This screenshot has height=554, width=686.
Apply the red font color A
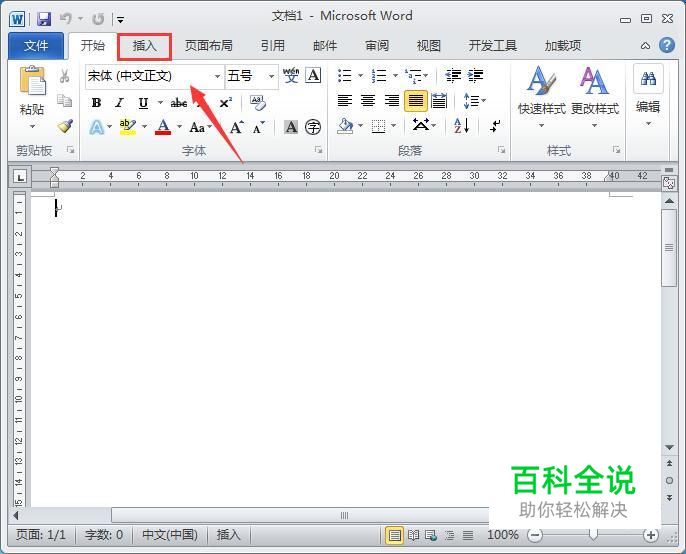click(163, 127)
